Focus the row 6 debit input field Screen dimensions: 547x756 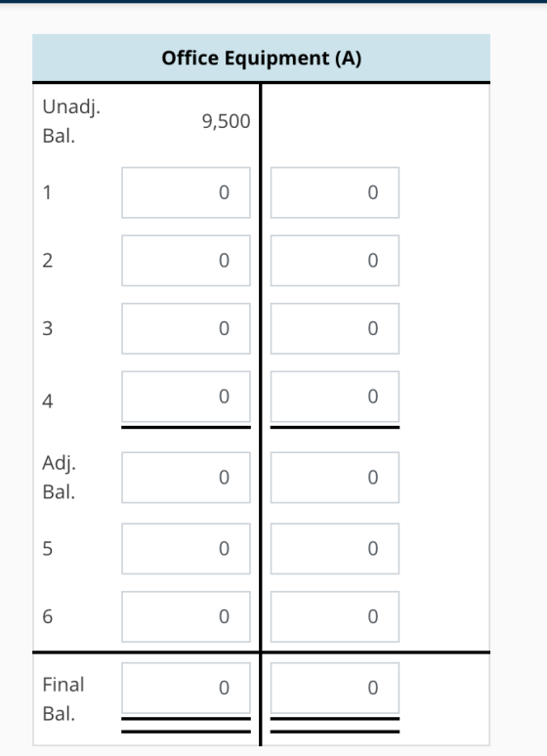point(186,616)
